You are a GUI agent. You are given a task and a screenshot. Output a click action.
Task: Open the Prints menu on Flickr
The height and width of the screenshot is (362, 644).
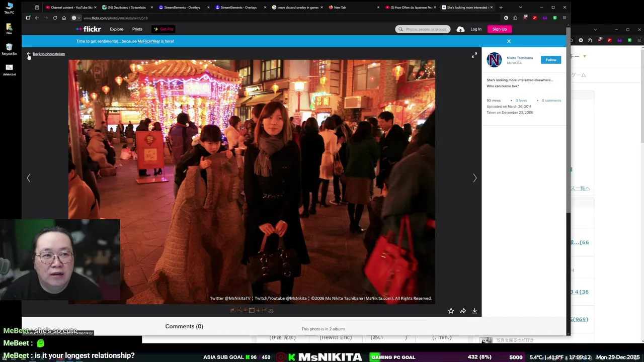[137, 29]
